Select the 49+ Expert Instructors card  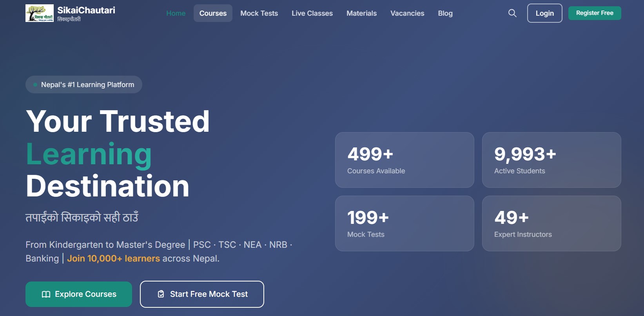(551, 223)
